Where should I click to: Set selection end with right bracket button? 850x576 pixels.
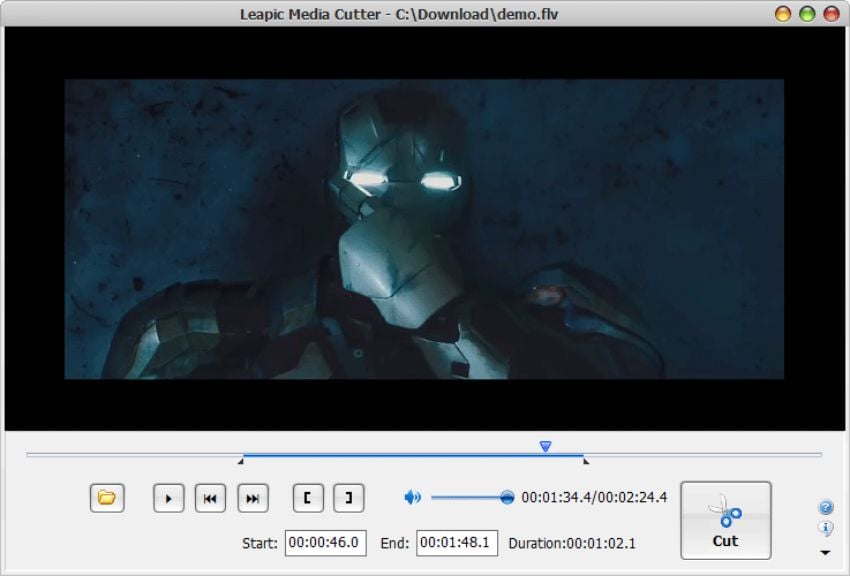coord(349,498)
